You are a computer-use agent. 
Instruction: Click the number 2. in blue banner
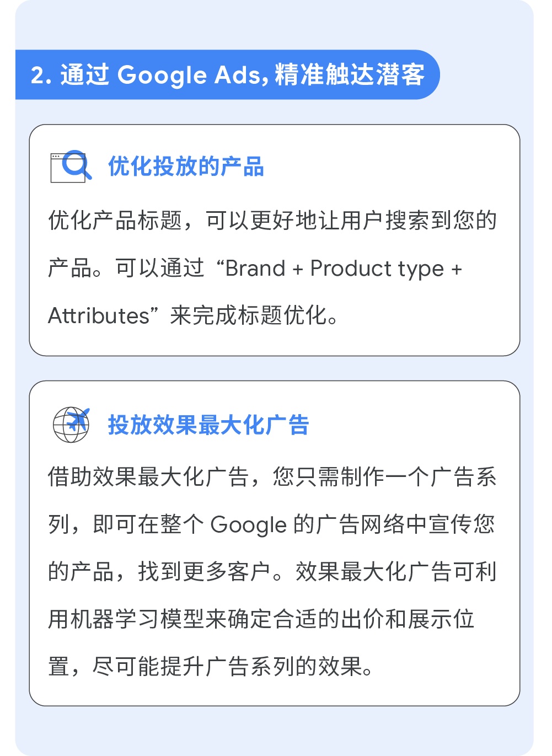tap(41, 75)
